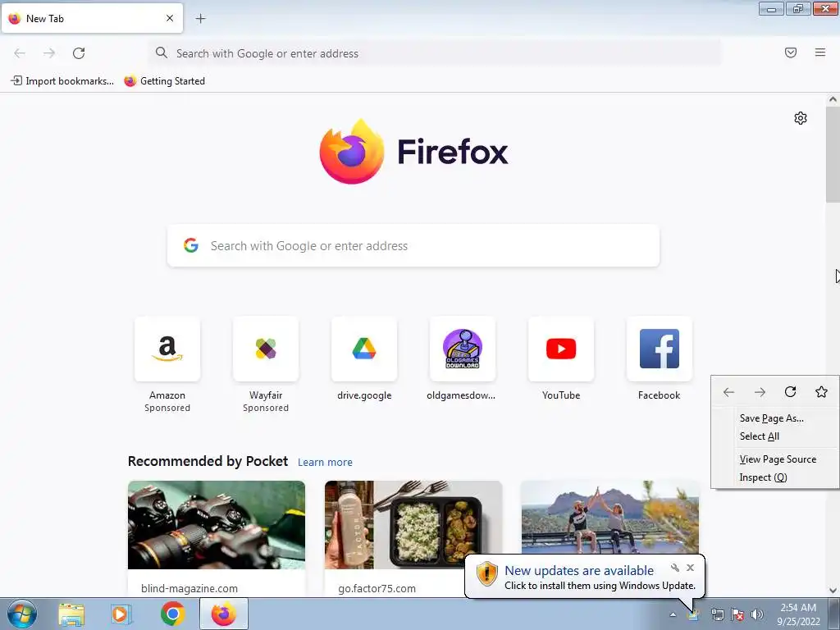Image resolution: width=840 pixels, height=630 pixels.
Task: Click the Firefox taskbar button
Action: coord(223,614)
